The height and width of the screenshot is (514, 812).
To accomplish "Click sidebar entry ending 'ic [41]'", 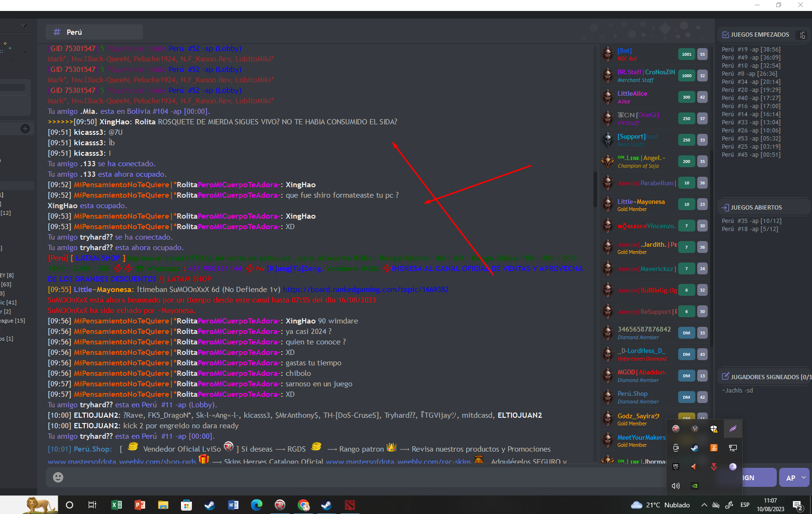I will tap(9, 302).
